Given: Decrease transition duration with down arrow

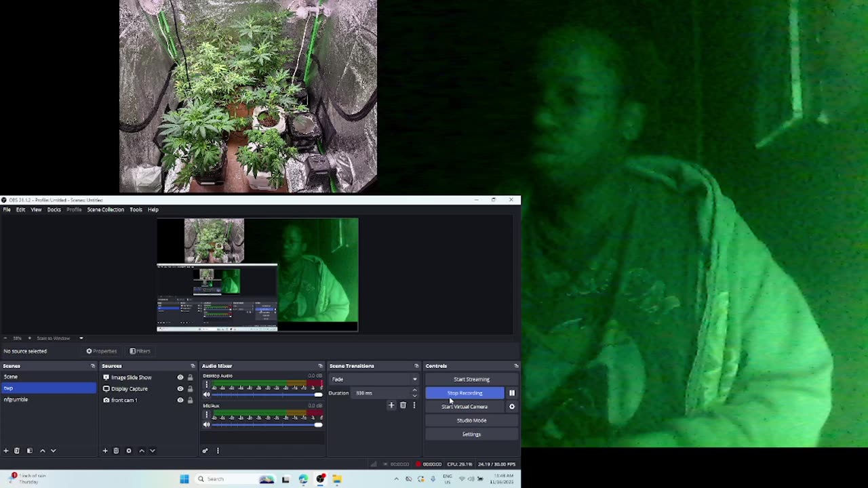Looking at the screenshot, I should tap(414, 396).
